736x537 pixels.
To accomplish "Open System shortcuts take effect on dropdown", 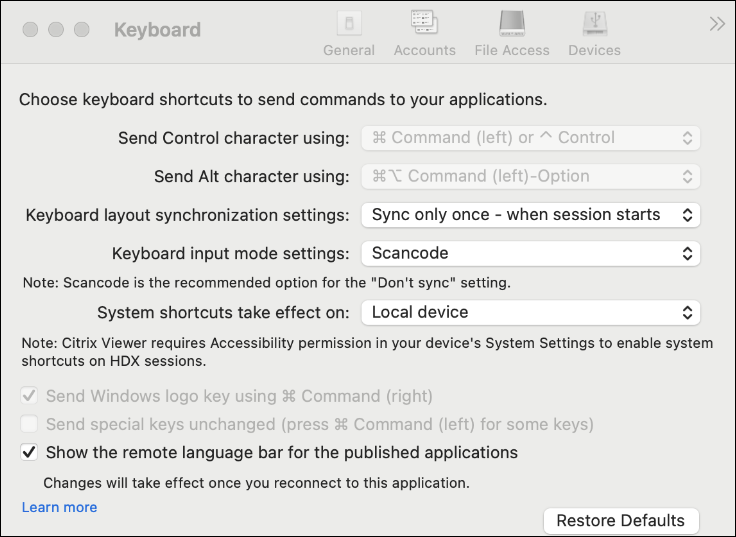I will [x=530, y=313].
